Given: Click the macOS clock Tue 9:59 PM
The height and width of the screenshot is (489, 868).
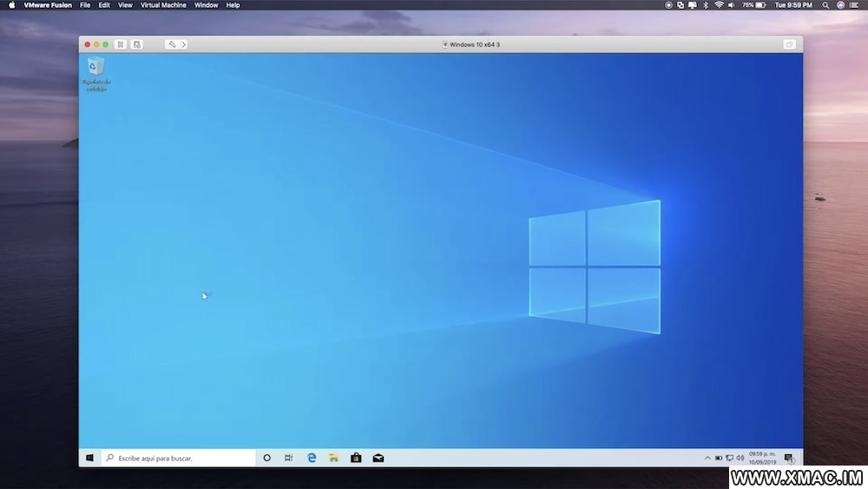Looking at the screenshot, I should tap(793, 5).
